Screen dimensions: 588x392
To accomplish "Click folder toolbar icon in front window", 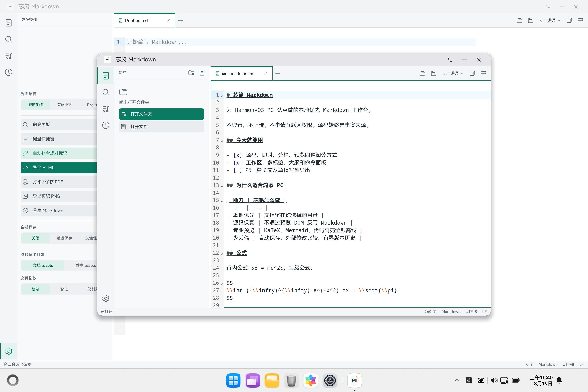I will click(422, 73).
